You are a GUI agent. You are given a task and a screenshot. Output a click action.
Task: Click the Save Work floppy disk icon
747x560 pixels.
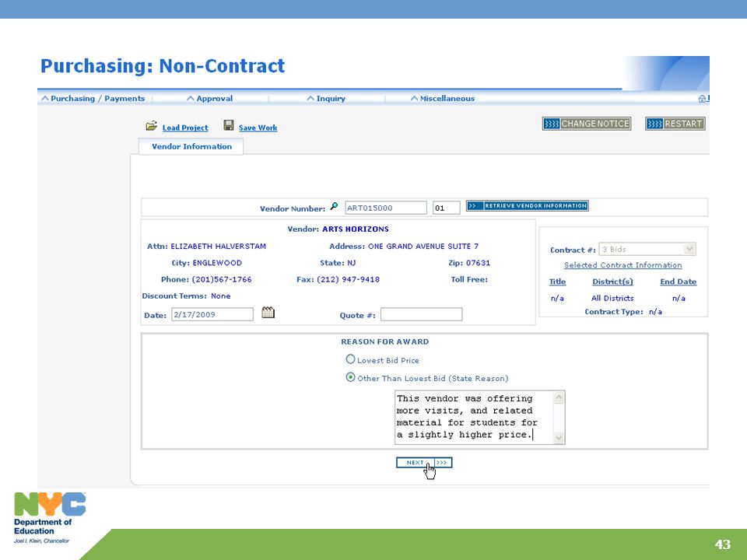[229, 125]
